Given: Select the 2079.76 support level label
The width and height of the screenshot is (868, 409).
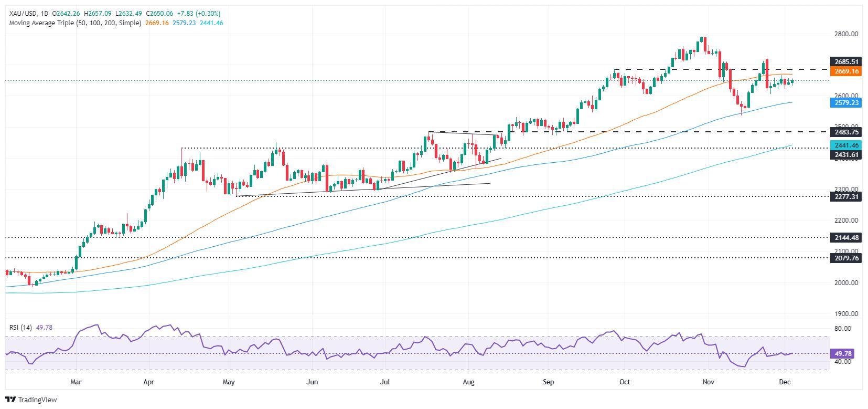Looking at the screenshot, I should [x=845, y=258].
